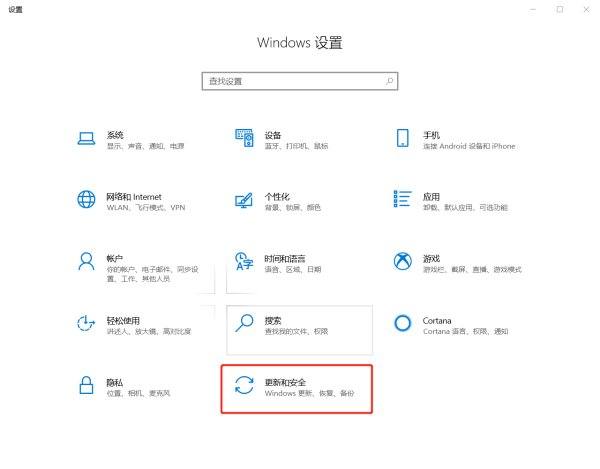Open the 应用 list icon
Screen dimensions: 600x469
[x=403, y=199]
